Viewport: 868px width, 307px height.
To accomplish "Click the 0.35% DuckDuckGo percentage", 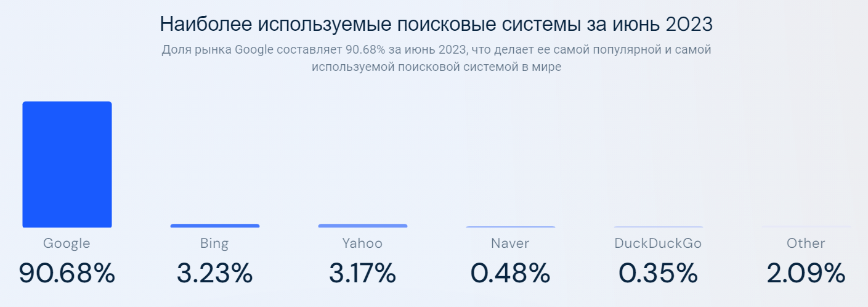I will pyautogui.click(x=659, y=274).
